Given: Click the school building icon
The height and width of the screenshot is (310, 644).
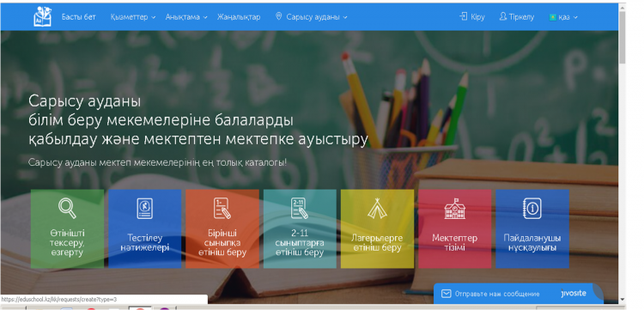Looking at the screenshot, I should [454, 209].
